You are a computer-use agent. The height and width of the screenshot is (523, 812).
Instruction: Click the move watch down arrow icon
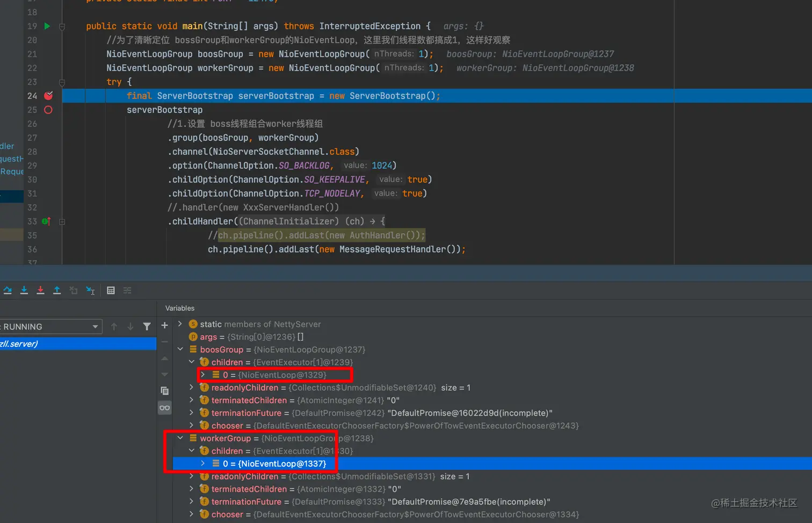pos(165,374)
